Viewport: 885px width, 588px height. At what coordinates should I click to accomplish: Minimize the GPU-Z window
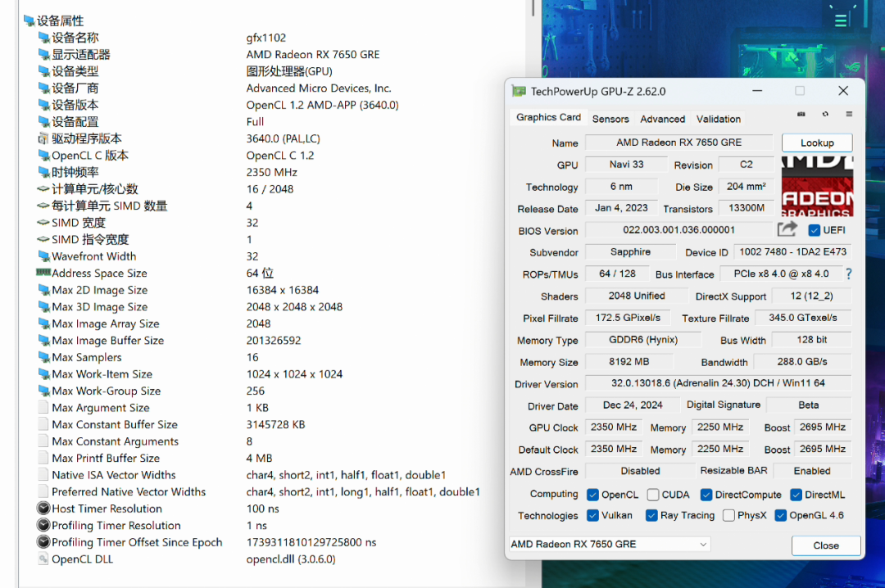(757, 91)
